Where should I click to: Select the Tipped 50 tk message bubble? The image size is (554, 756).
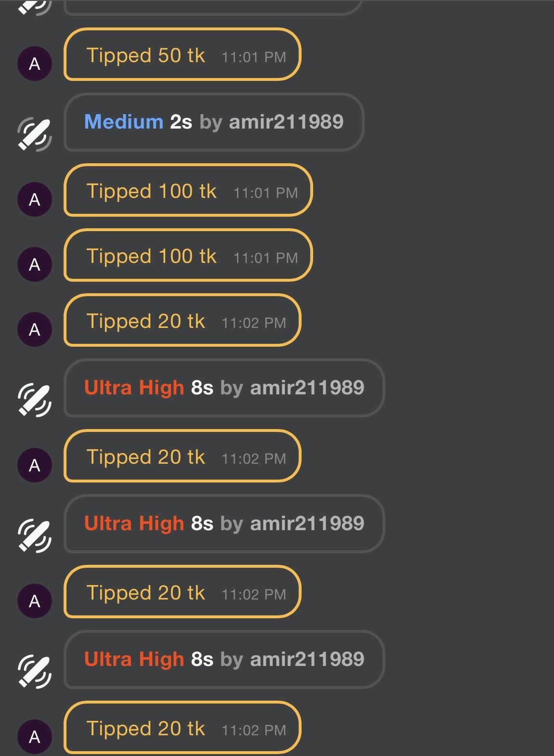point(182,54)
